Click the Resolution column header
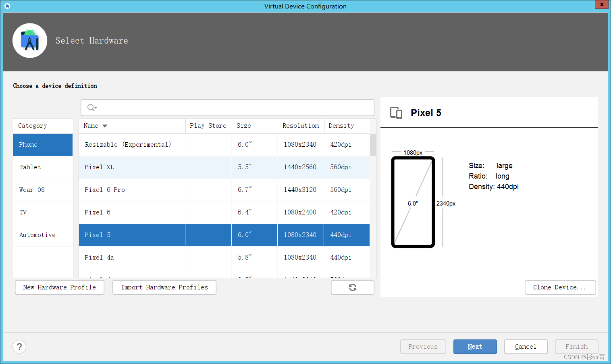This screenshot has height=364, width=611. pos(301,126)
